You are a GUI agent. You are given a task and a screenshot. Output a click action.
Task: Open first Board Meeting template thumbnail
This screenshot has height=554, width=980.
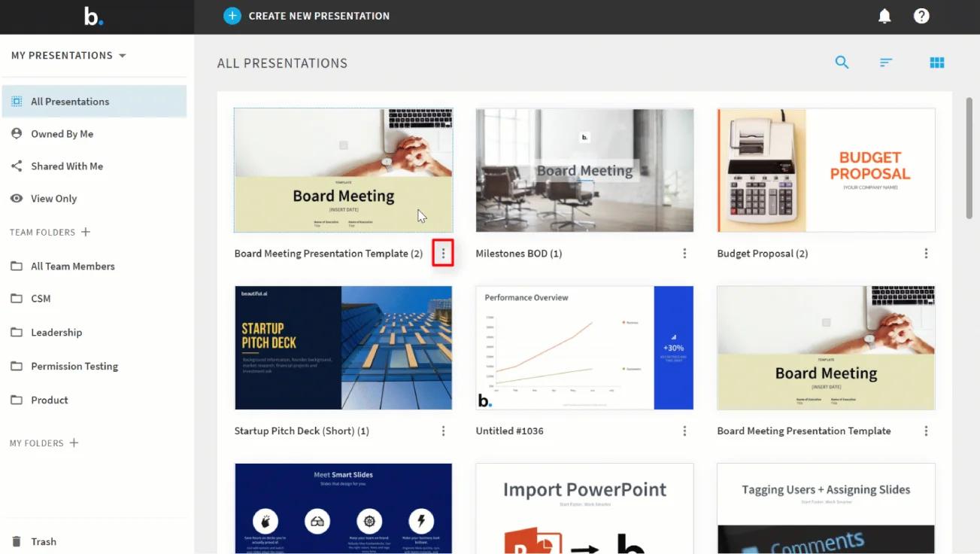343,170
